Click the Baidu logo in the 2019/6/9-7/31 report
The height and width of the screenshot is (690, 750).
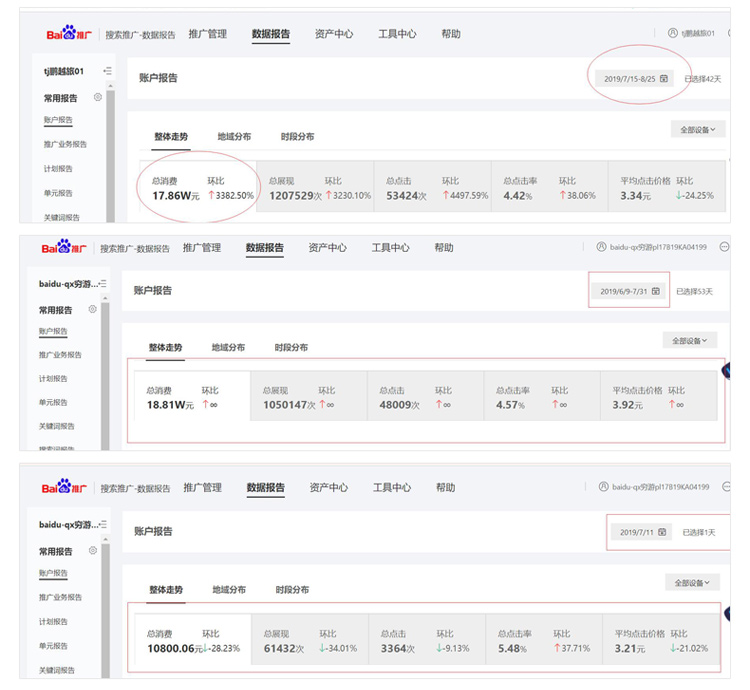point(64,247)
